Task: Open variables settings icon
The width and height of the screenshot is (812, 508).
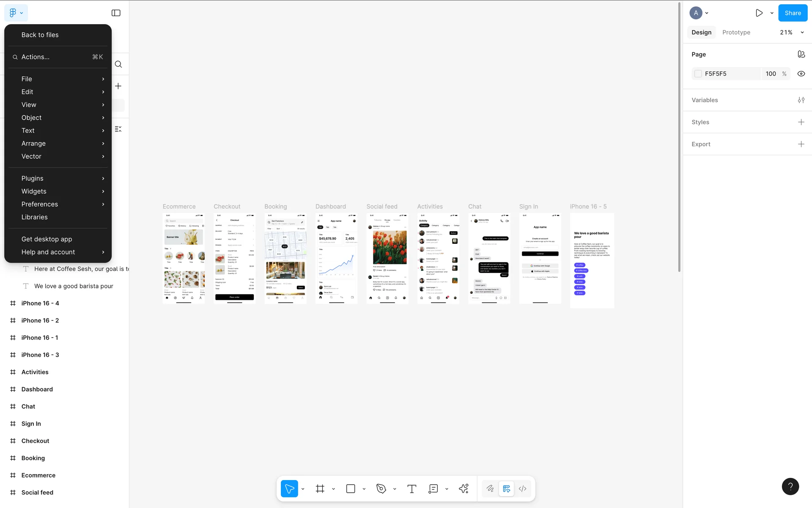Action: click(x=801, y=100)
